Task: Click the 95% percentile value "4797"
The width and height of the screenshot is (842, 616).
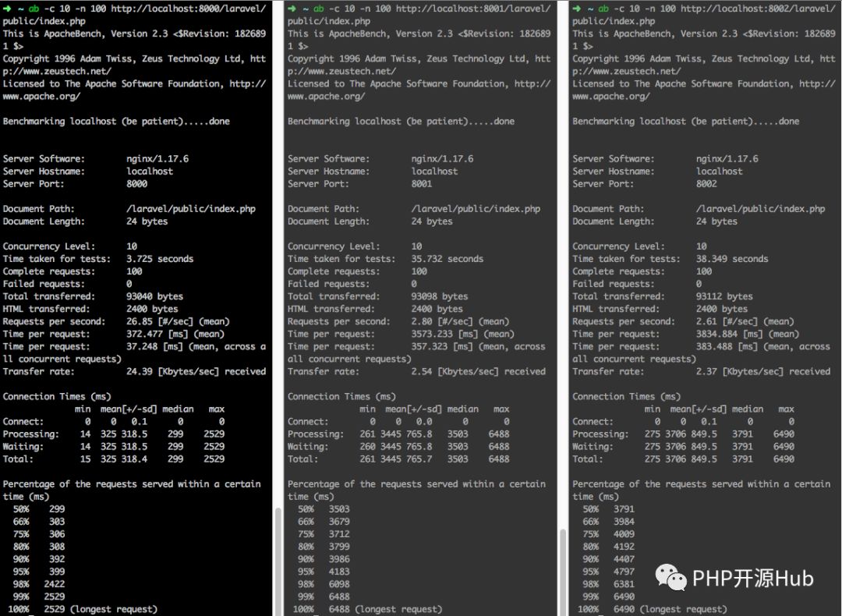Action: point(624,572)
